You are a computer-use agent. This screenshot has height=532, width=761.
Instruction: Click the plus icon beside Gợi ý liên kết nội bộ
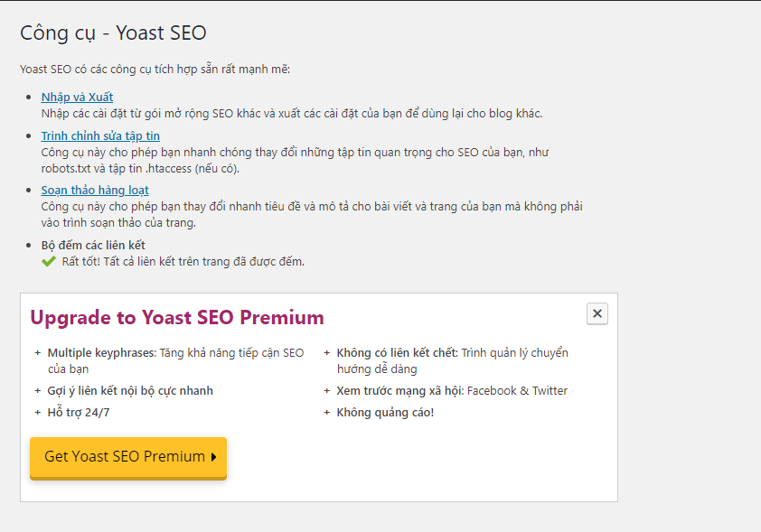point(37,391)
